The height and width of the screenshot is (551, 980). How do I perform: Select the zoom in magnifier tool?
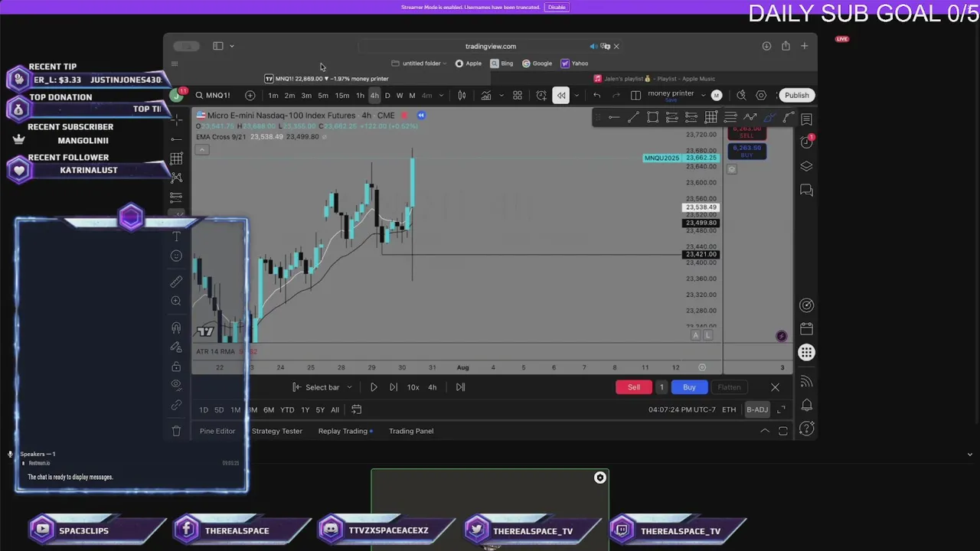point(176,301)
